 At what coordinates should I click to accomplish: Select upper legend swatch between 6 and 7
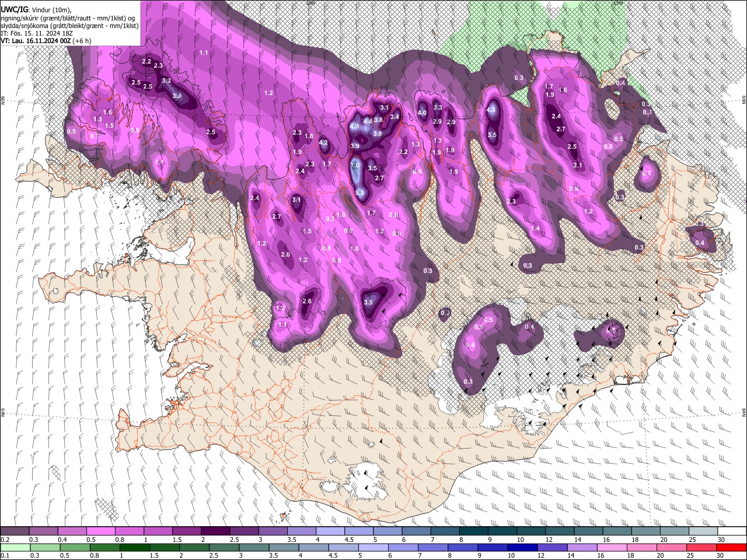[x=416, y=531]
